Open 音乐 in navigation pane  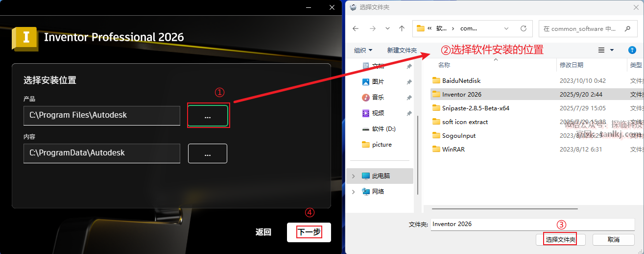coord(378,97)
